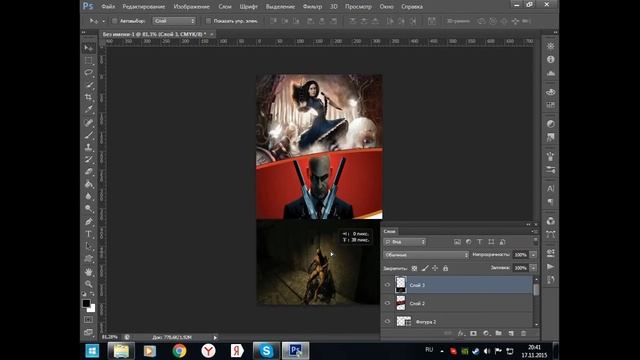Open Google Chrome from the taskbar
This screenshot has width=640, height=360.
pos(179,351)
